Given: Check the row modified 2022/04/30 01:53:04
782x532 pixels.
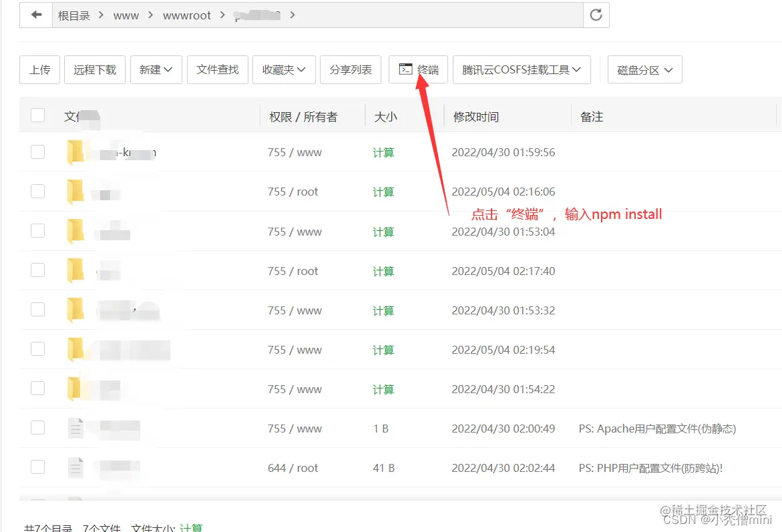Looking at the screenshot, I should point(38,230).
